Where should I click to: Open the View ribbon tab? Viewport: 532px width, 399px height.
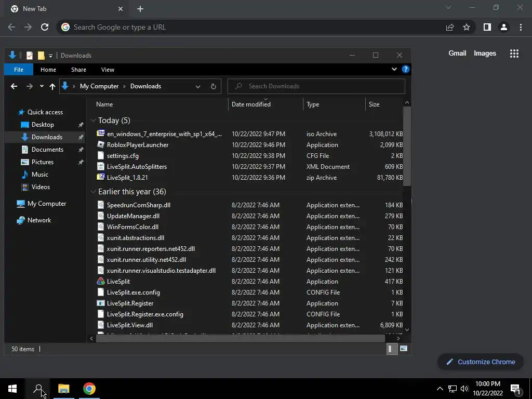point(108,70)
